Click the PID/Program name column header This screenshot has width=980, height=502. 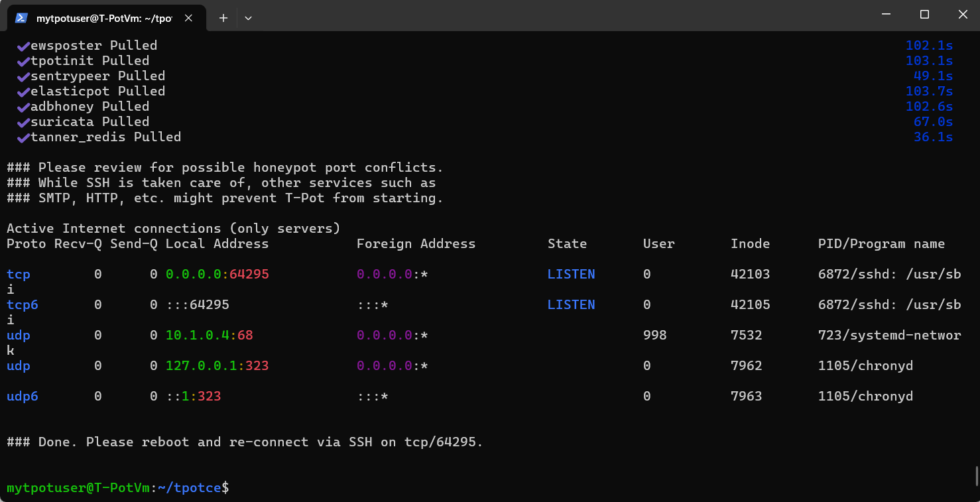tap(881, 243)
